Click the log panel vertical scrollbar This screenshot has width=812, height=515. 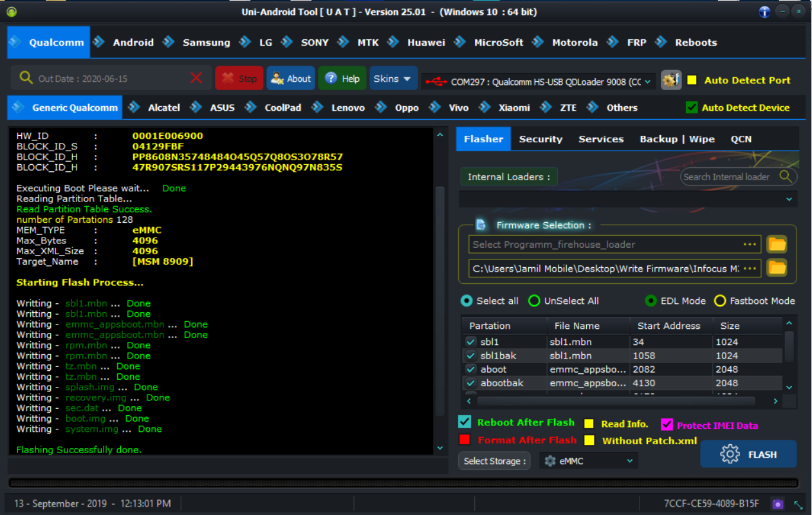(439, 301)
